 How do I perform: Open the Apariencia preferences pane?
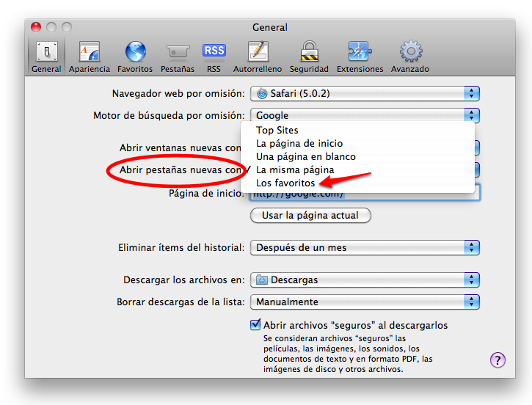click(x=89, y=56)
